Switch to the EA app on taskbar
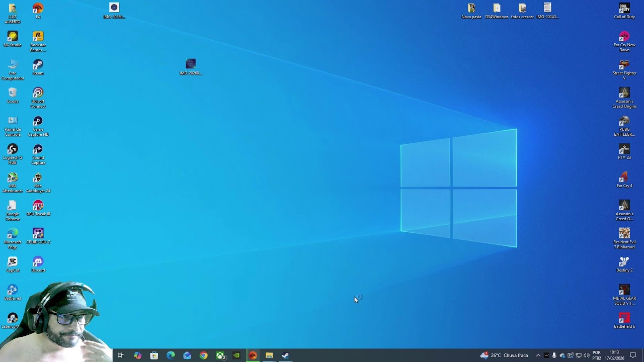Viewport: 644px width, 362px height. coord(253,355)
